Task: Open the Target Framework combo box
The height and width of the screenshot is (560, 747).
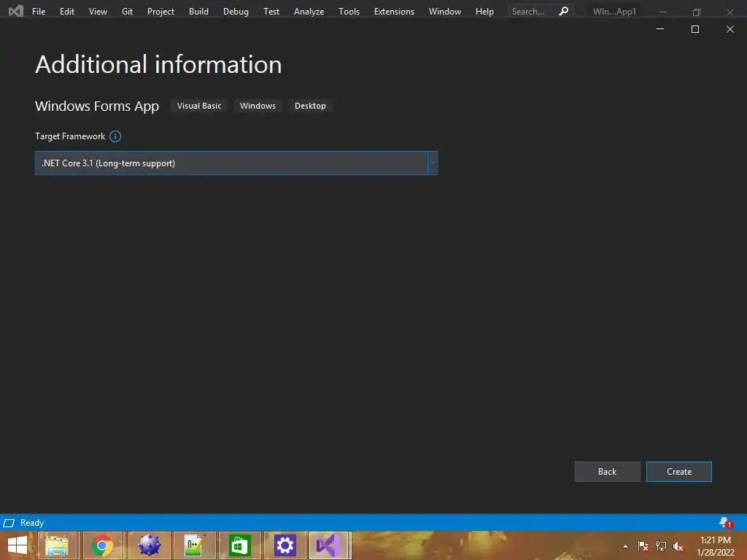Action: [236, 163]
